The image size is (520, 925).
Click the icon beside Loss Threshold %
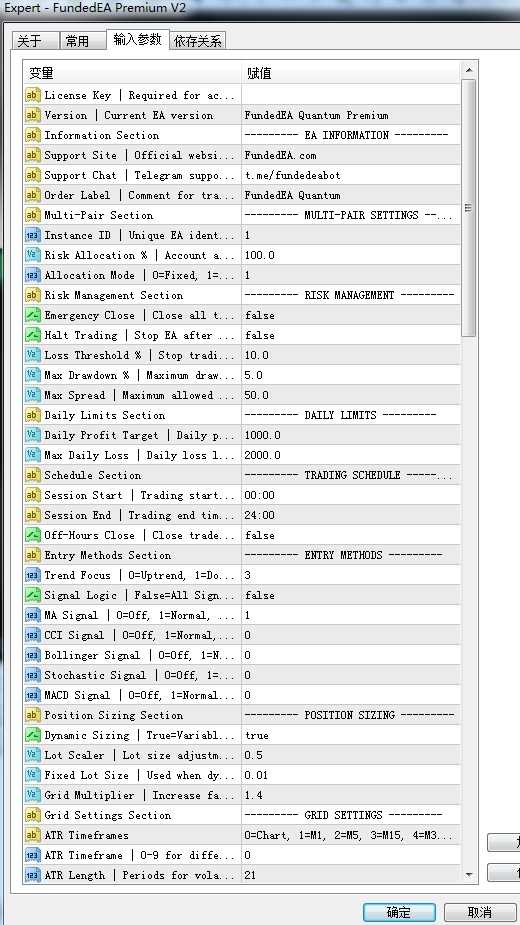pyautogui.click(x=33, y=355)
